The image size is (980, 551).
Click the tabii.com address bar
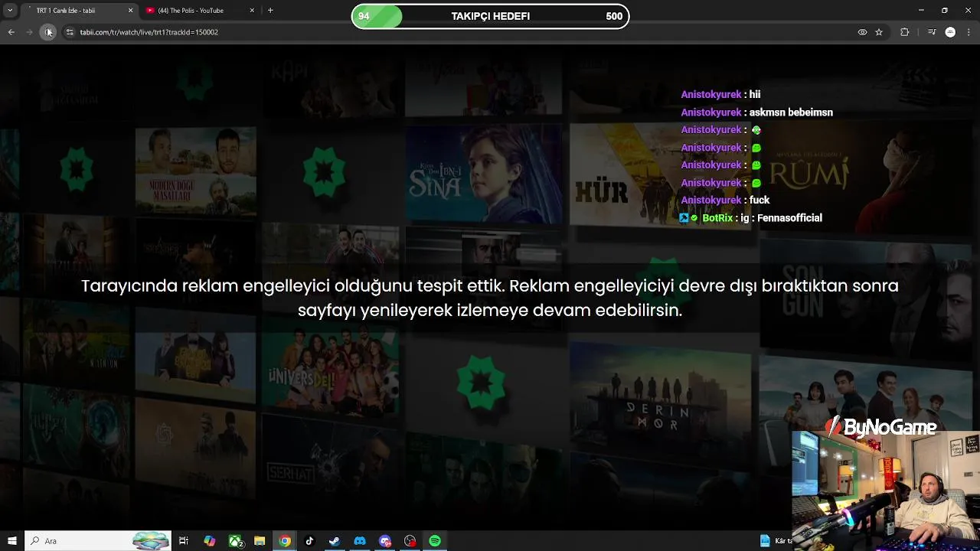[459, 32]
